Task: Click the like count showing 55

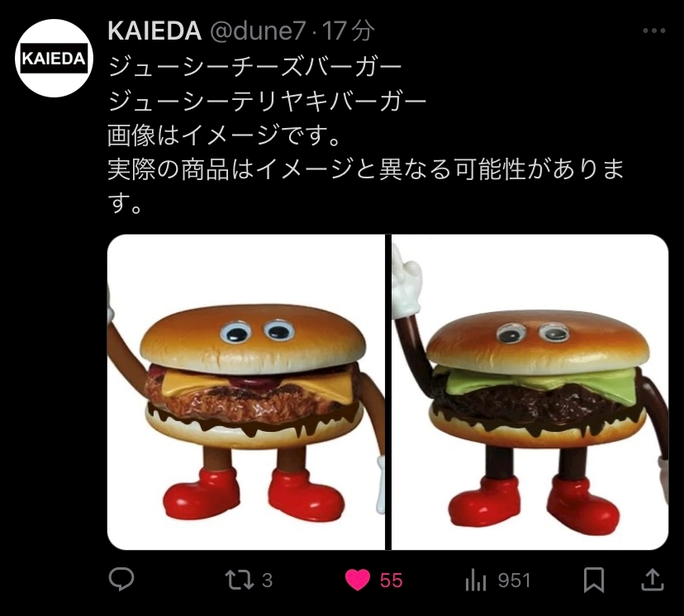Action: 391,580
